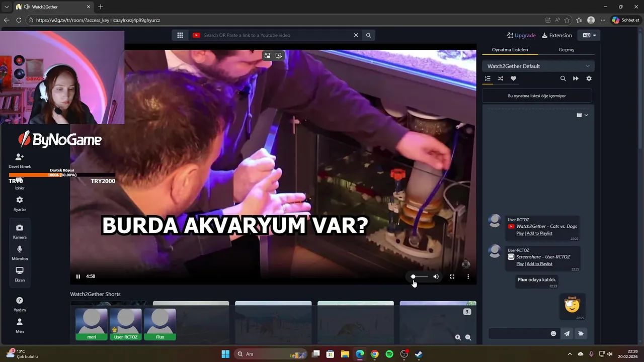Open playlist settings gear

(589, 78)
